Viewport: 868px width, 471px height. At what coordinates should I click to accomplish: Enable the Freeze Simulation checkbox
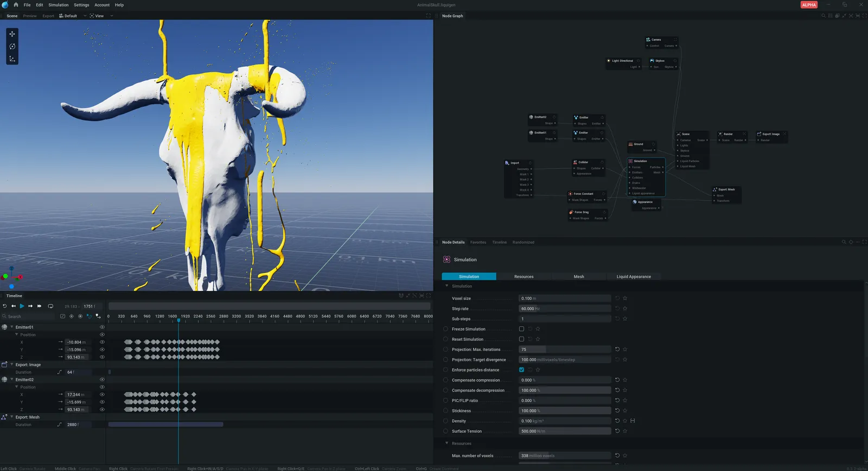(521, 329)
